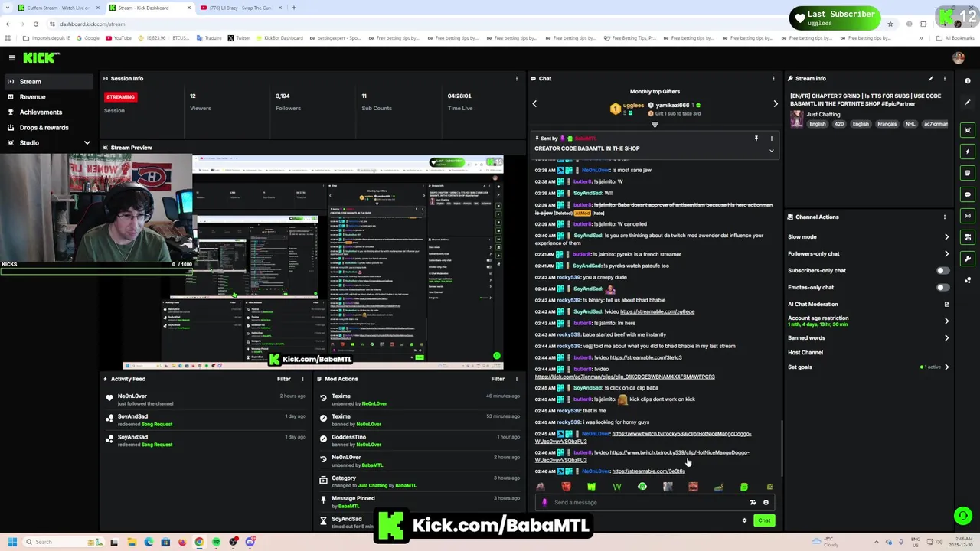
Task: Open Banned words settings arrow
Action: 947,338
